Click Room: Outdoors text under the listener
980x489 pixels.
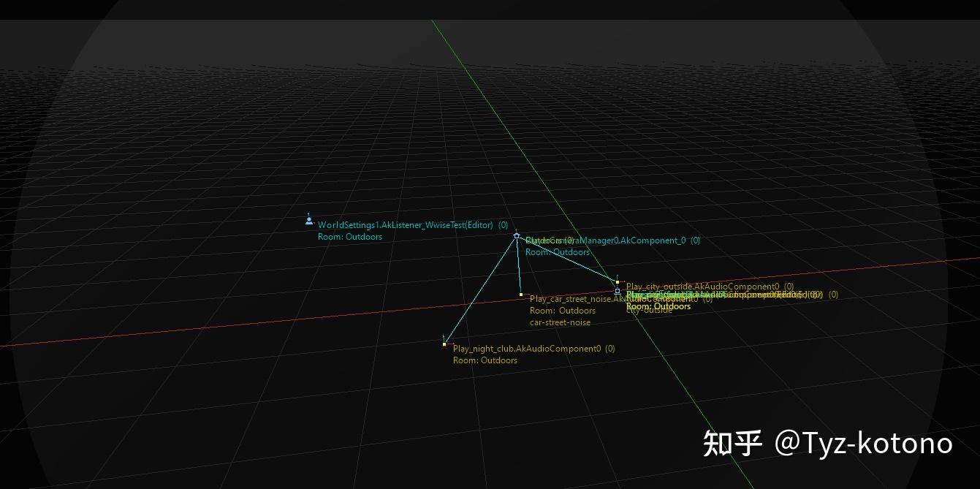point(349,237)
